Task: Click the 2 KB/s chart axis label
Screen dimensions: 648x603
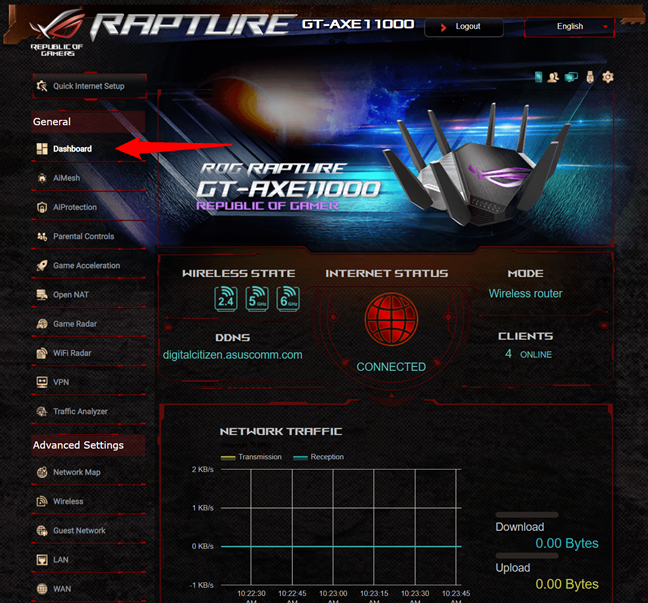Action: tap(202, 470)
